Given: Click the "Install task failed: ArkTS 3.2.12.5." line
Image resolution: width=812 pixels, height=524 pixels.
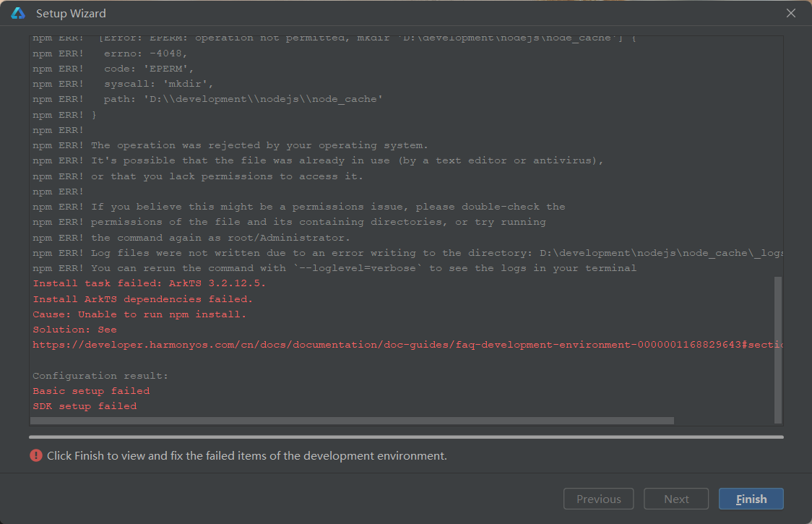Looking at the screenshot, I should pos(142,283).
